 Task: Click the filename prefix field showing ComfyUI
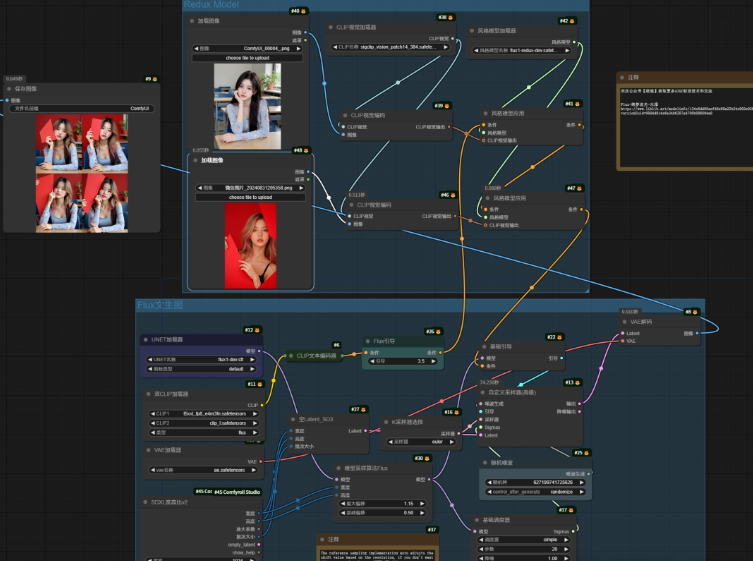coord(82,109)
